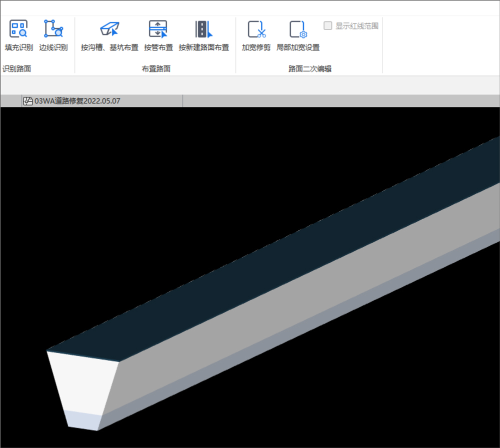Enable 显示红线范围 checkbox
Image resolution: width=500 pixels, height=448 pixels.
(328, 25)
